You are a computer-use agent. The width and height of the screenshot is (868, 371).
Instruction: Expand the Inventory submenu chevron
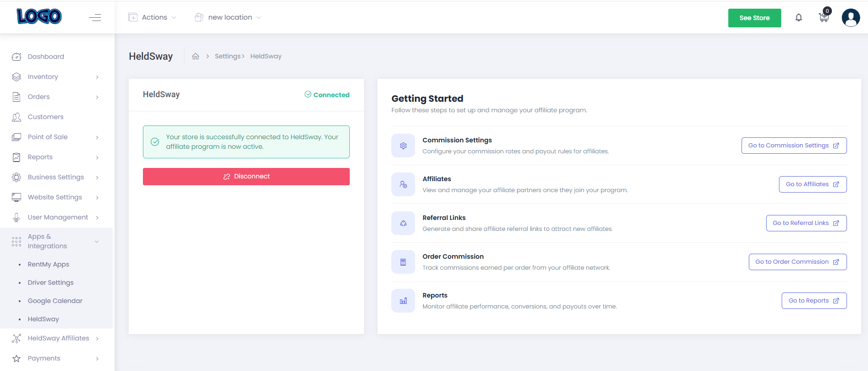[x=97, y=77]
